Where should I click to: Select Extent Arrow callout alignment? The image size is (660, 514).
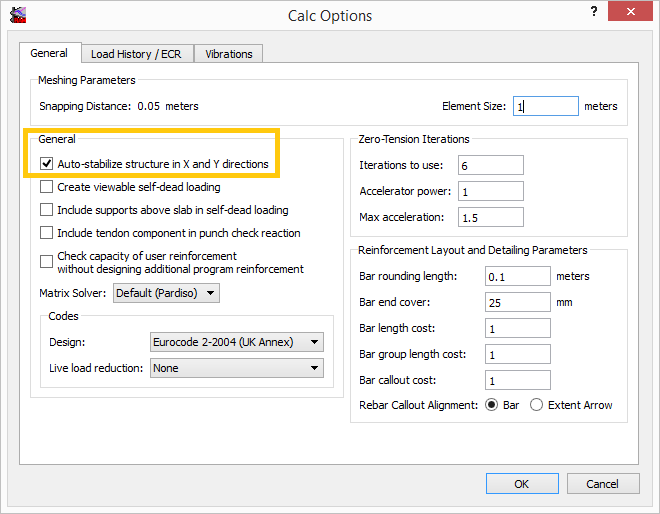point(537,405)
